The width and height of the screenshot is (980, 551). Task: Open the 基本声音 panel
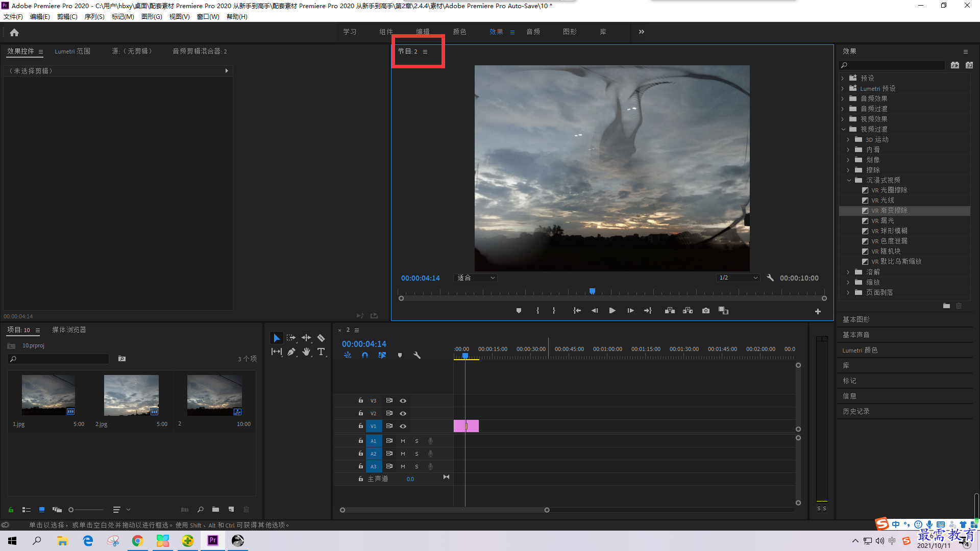tap(856, 335)
